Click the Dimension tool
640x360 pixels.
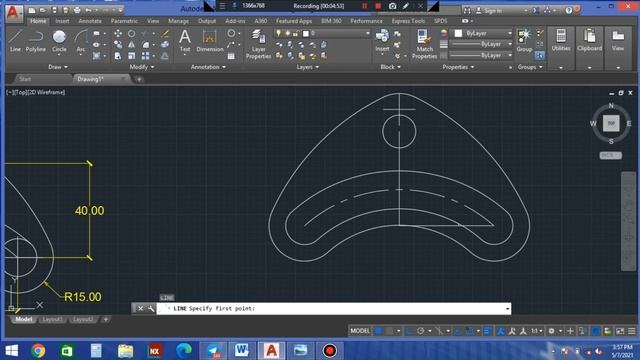[x=210, y=40]
